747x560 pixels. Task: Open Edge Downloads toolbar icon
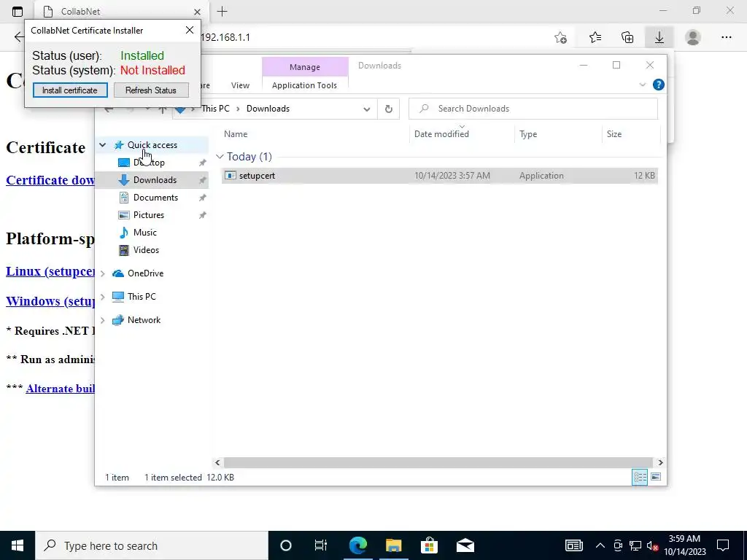659,37
